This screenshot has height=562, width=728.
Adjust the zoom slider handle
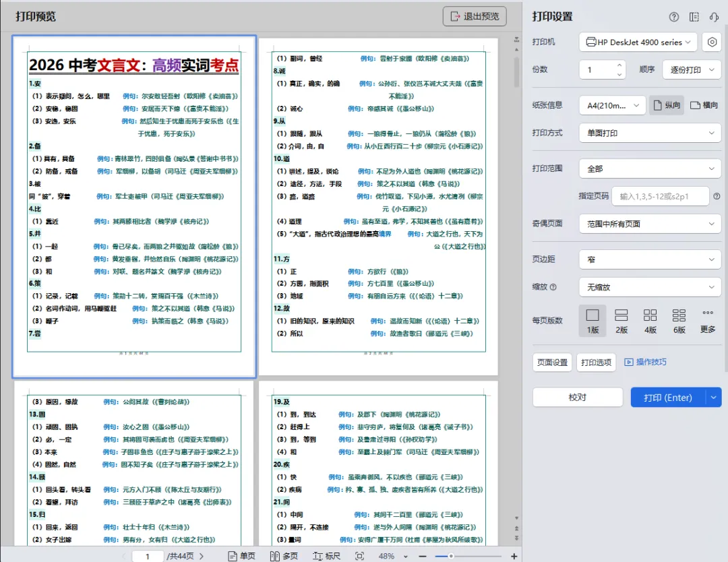pyautogui.click(x=451, y=556)
